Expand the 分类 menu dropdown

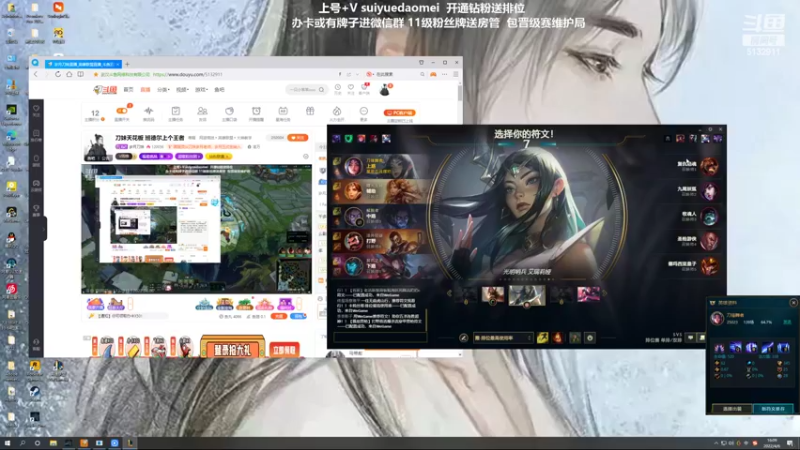[x=163, y=90]
